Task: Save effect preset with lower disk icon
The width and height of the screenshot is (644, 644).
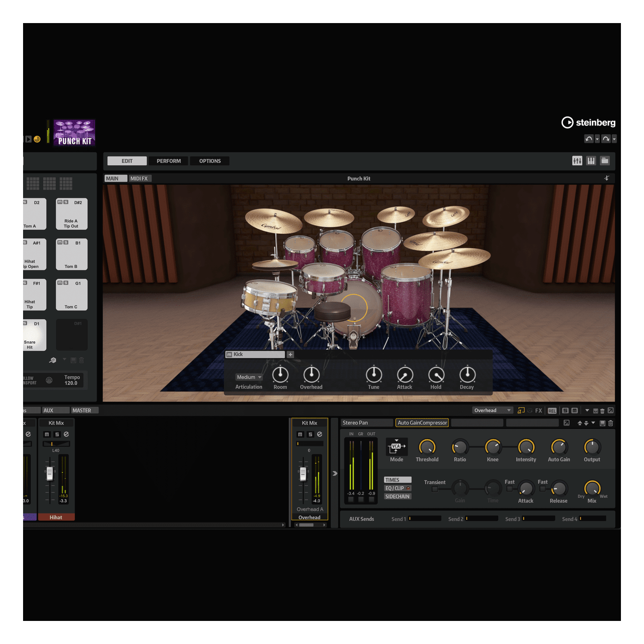Action: pos(602,423)
